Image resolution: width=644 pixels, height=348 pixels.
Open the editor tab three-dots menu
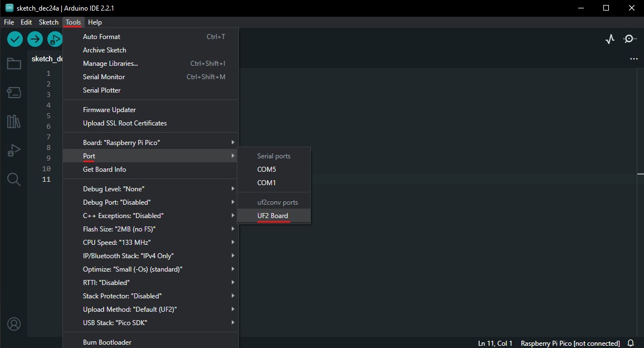[633, 59]
